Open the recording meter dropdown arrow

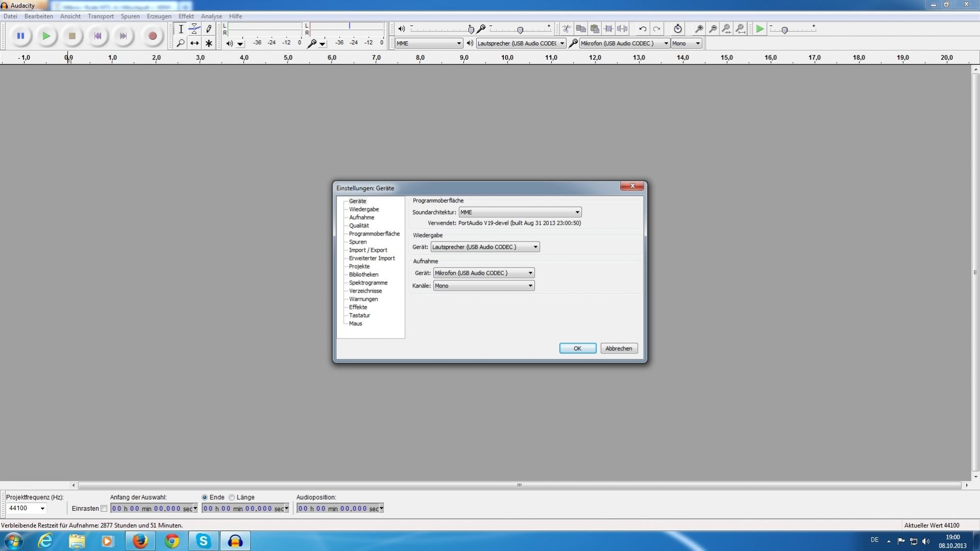(x=322, y=44)
